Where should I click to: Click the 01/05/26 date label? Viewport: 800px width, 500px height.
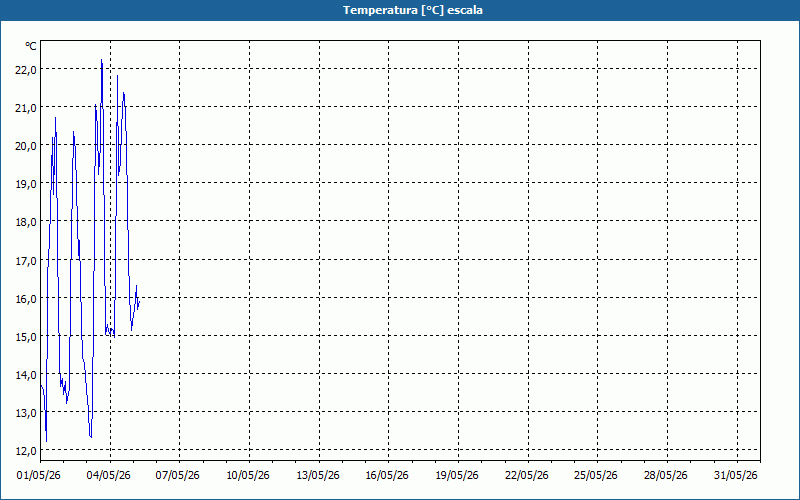39,476
